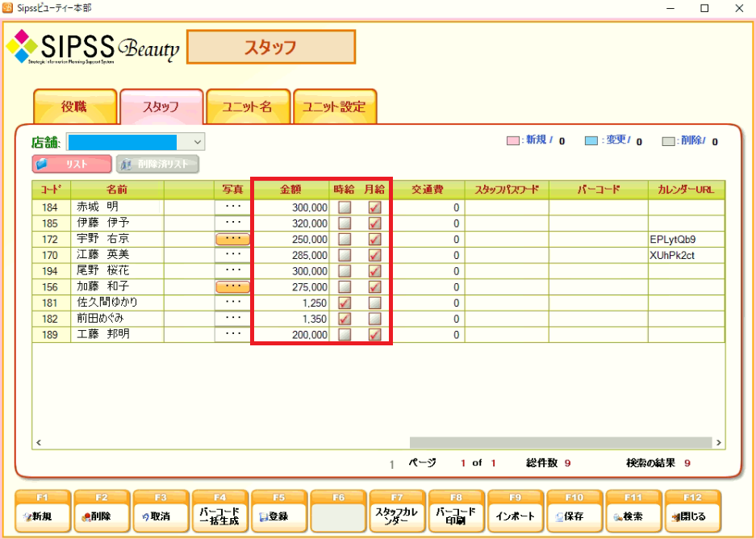Check 月給 for 前田めぐみ
This screenshot has width=756, height=539.
[374, 319]
